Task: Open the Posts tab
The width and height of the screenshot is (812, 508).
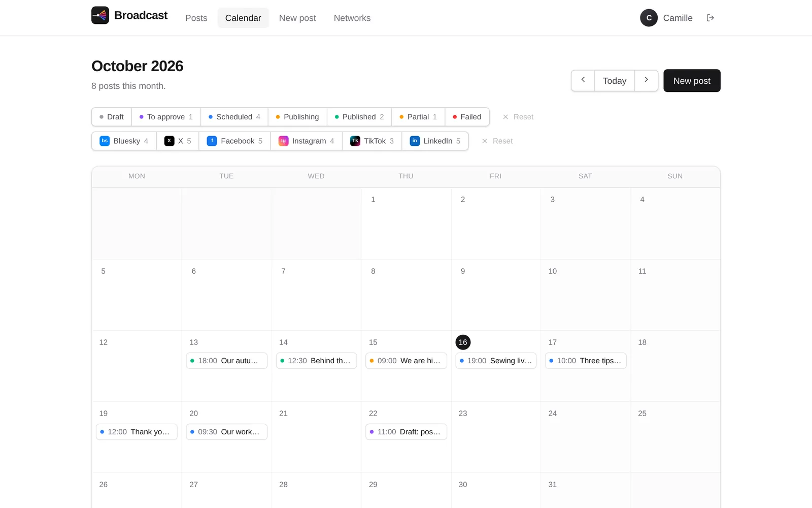Action: tap(196, 18)
